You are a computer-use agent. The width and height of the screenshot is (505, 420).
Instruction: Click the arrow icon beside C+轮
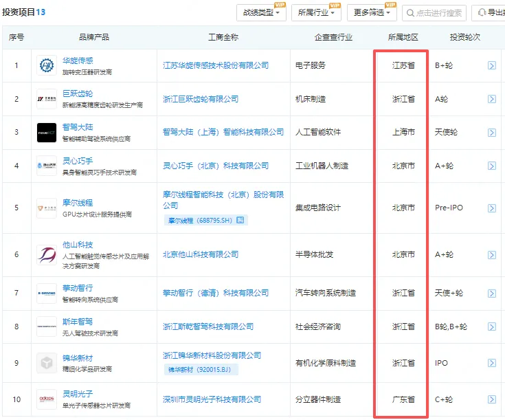pos(491,399)
